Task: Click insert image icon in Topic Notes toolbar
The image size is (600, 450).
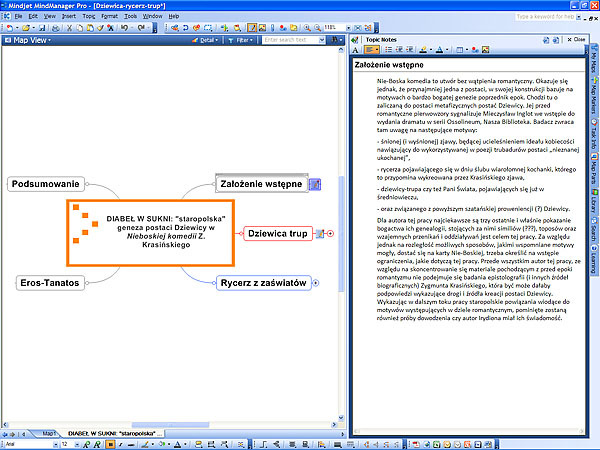Action: (486, 50)
